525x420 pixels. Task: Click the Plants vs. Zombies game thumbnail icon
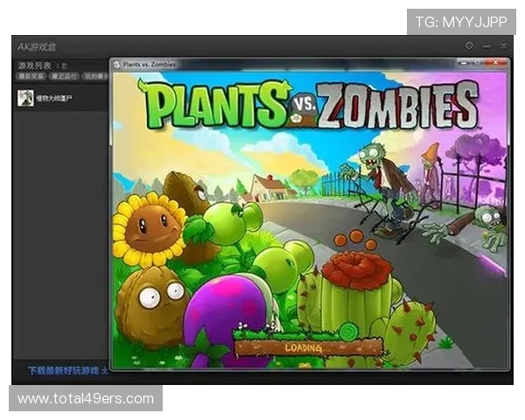pos(25,98)
